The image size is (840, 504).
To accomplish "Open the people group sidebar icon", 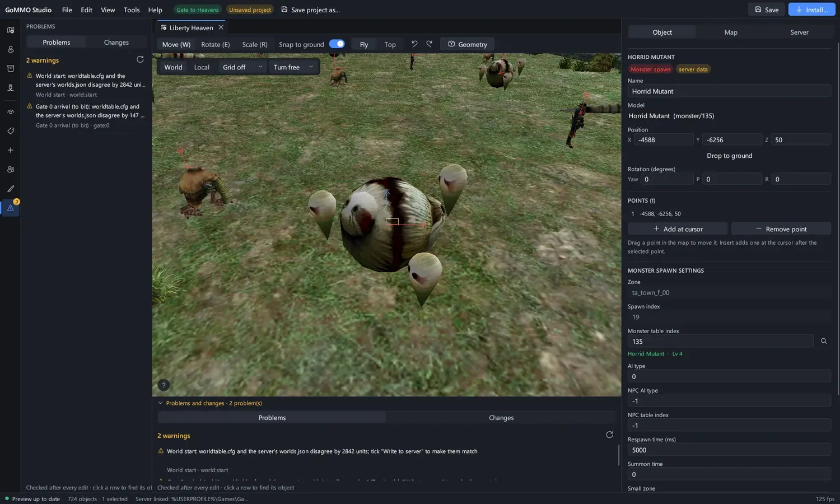I will click(x=10, y=169).
